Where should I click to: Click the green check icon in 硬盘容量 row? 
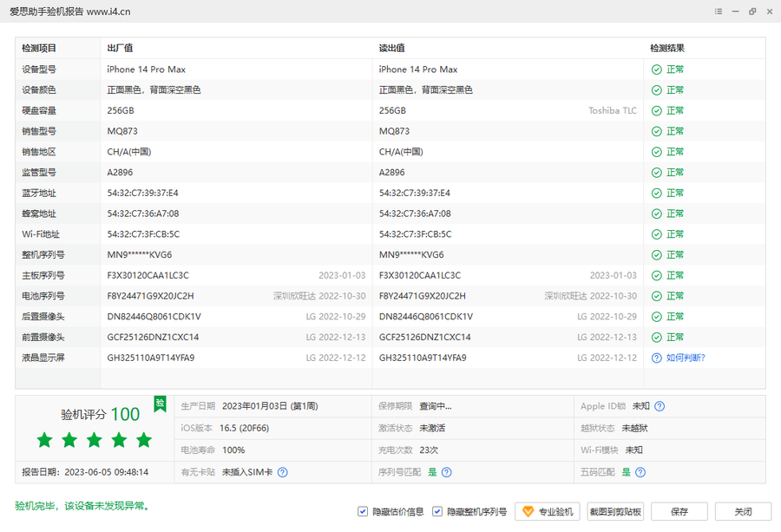(x=657, y=110)
